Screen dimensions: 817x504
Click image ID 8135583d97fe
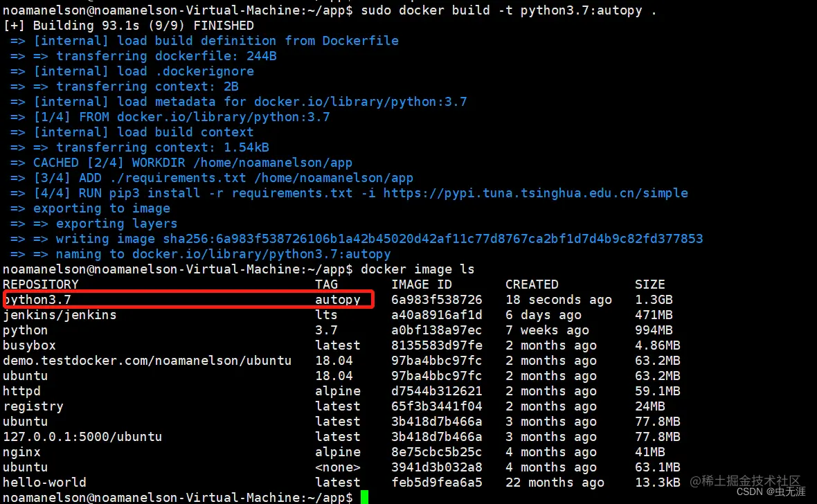[x=437, y=345]
